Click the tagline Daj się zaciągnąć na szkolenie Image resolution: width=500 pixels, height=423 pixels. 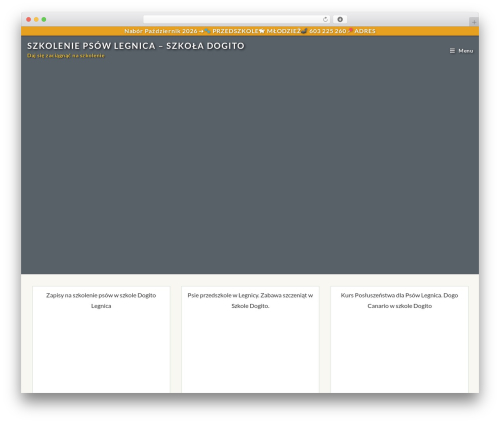66,56
